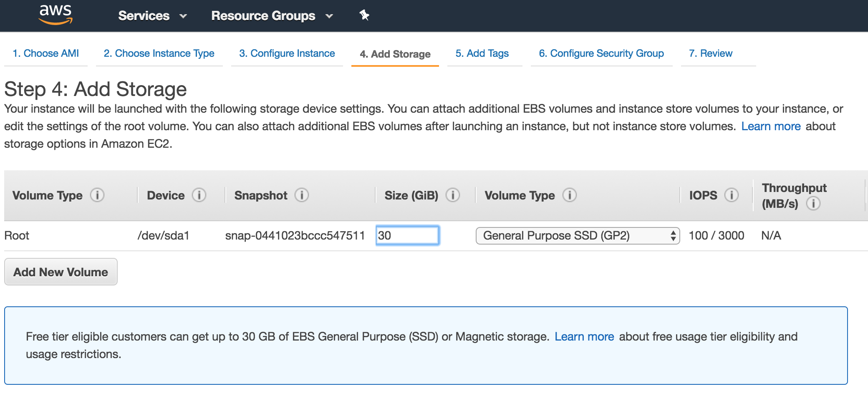Click the 100 / 3000 IOPS value

(x=717, y=236)
